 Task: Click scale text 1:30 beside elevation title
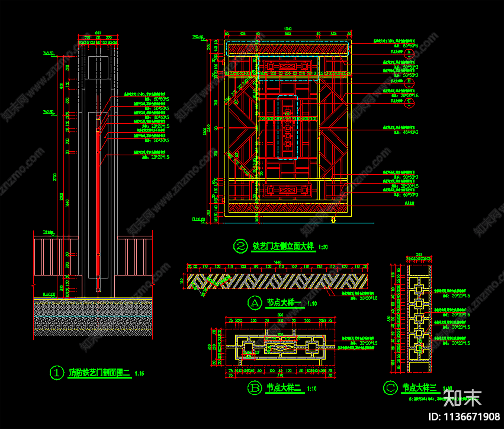(x=323, y=247)
